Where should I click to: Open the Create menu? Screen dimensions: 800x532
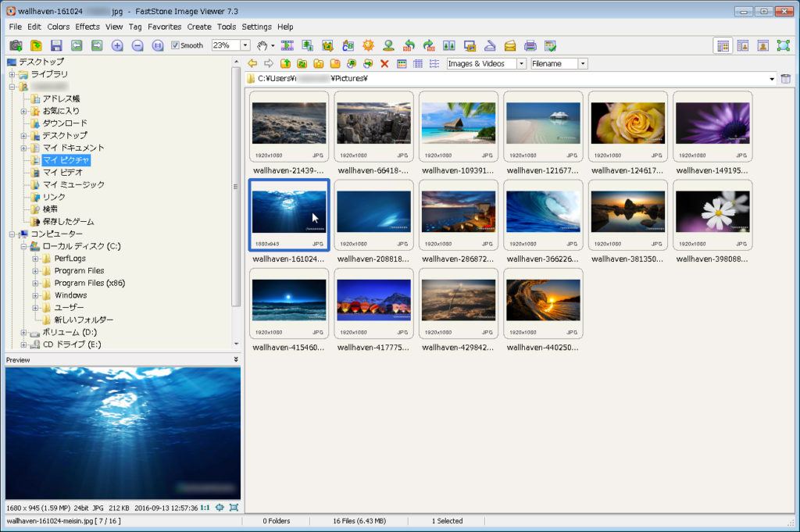[199, 27]
